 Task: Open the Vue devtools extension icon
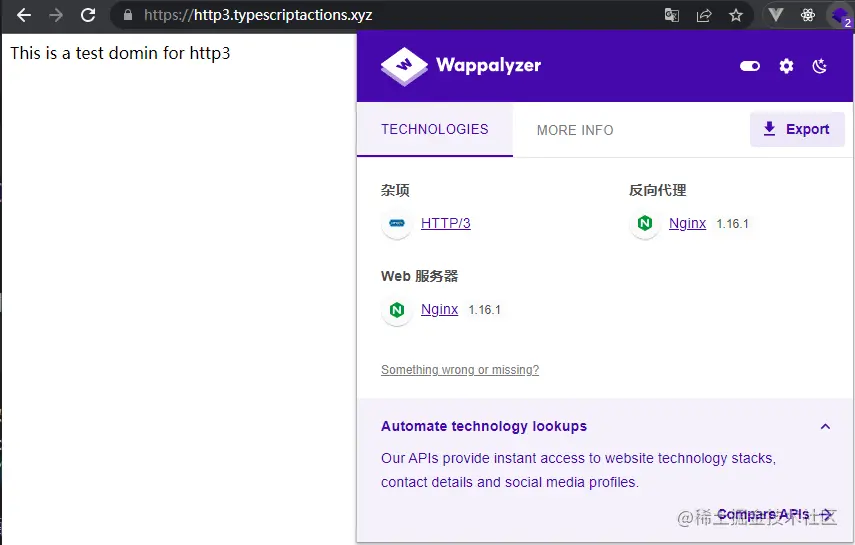pos(776,15)
